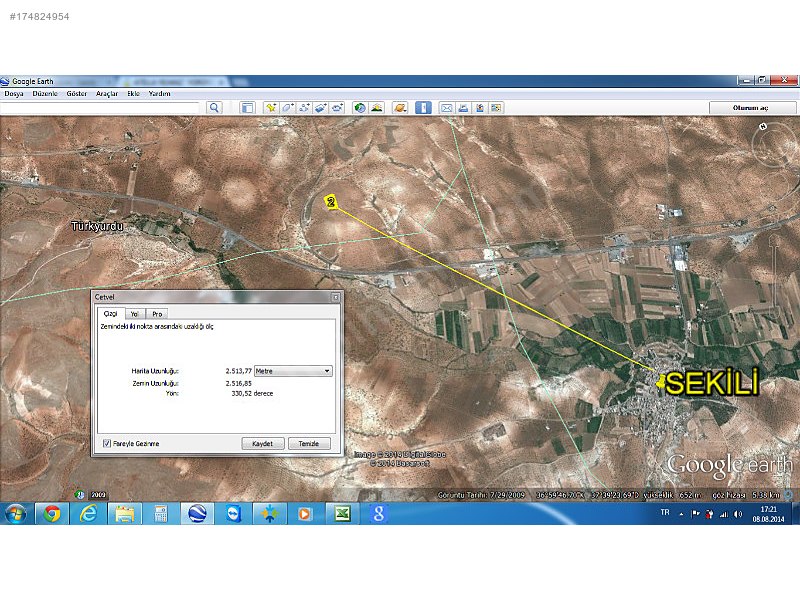Select the add image overlay tool
The width and height of the screenshot is (800, 600).
320,108
